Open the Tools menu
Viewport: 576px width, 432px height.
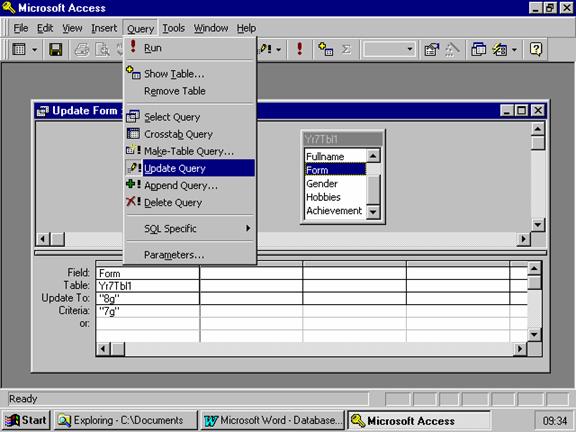pos(173,28)
